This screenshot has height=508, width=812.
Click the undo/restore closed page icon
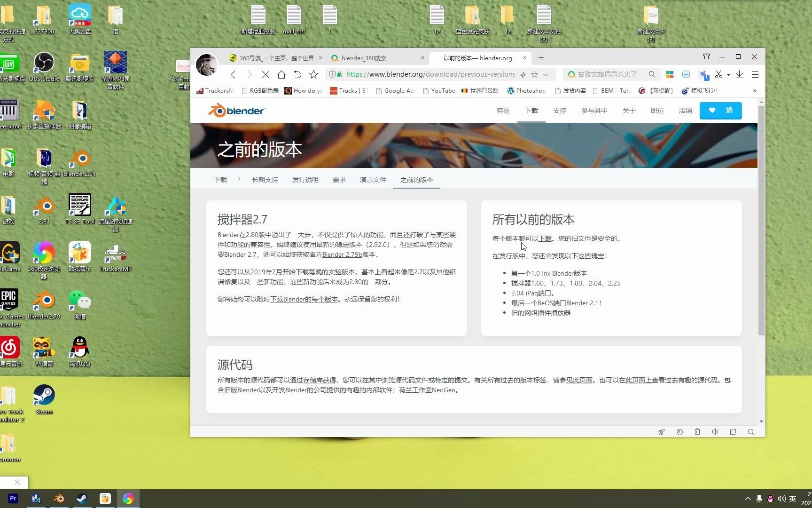297,74
